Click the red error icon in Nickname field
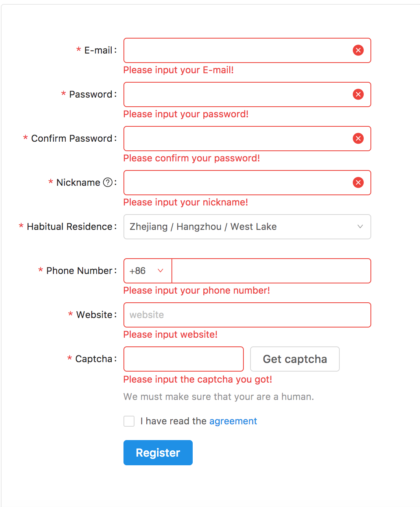Screen dimensions: 420x507 pos(358,183)
